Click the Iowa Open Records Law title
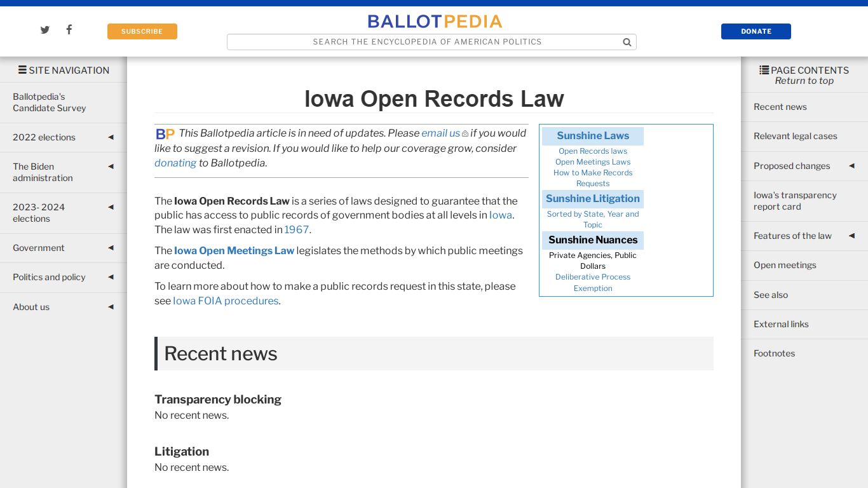Image resolution: width=868 pixels, height=488 pixels. coord(434,98)
